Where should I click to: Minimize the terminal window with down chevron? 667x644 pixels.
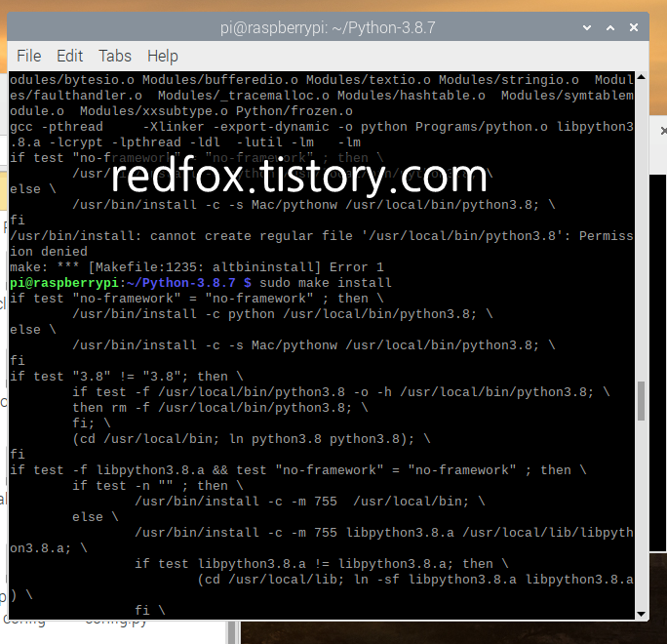(587, 27)
